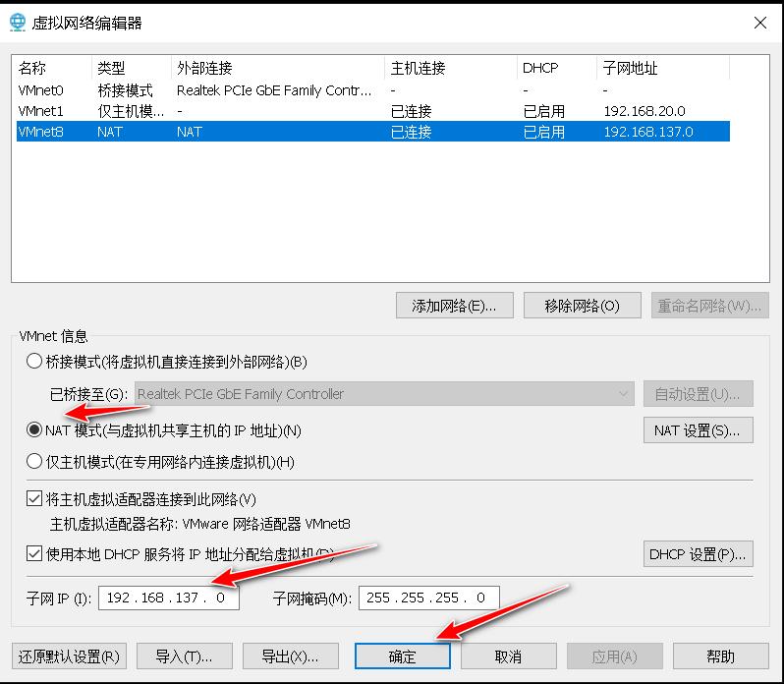Select the VMnet8 row

373,132
